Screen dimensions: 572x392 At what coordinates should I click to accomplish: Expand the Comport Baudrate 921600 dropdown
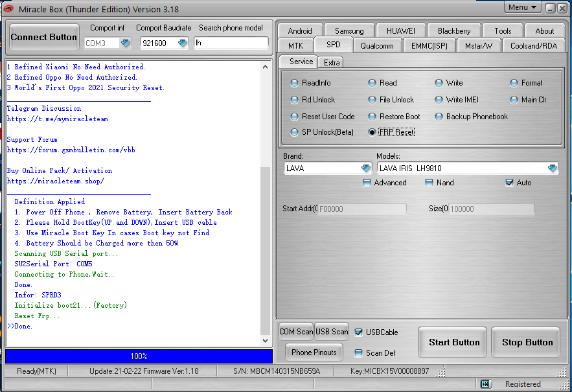(x=183, y=43)
